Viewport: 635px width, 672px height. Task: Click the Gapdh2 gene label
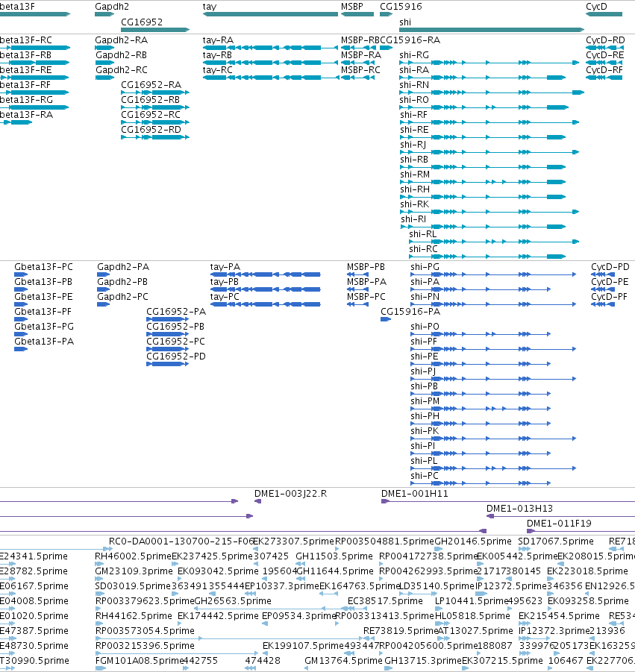click(x=112, y=7)
